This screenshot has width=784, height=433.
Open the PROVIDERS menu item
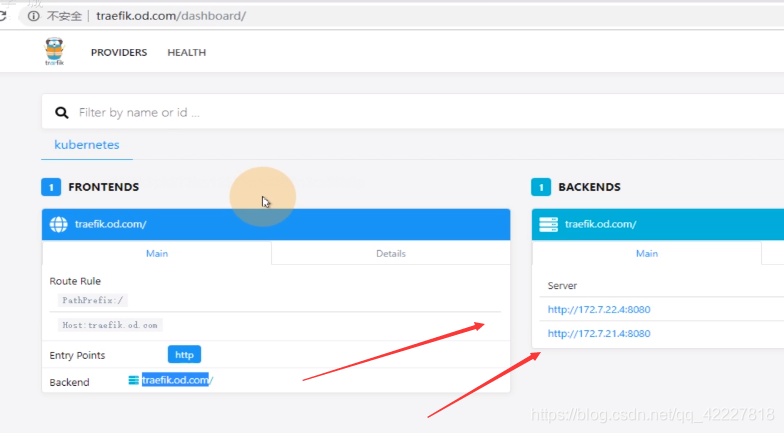[119, 52]
